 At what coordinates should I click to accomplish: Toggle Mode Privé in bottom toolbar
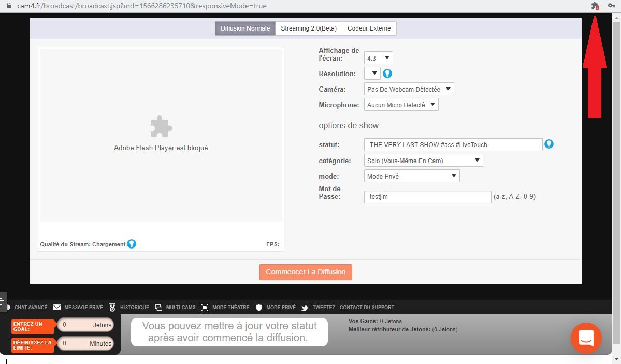[276, 307]
